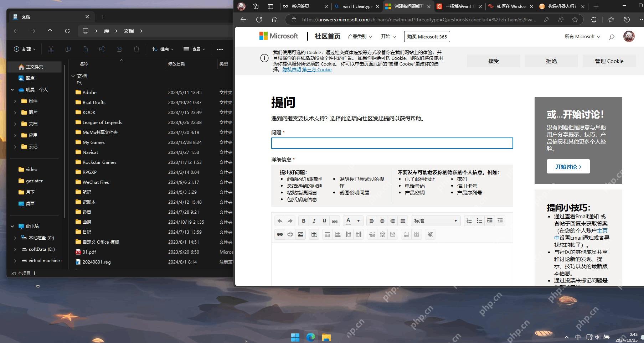Screen dimensions: 644x343
Task: Apply italic formatting in the editor
Action: pos(314,221)
